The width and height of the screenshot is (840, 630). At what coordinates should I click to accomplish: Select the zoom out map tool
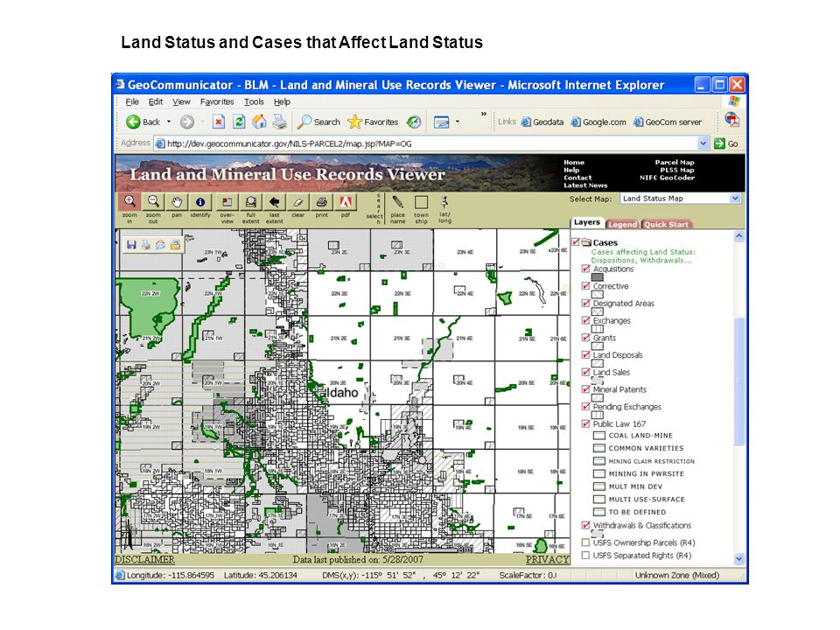pos(153,202)
